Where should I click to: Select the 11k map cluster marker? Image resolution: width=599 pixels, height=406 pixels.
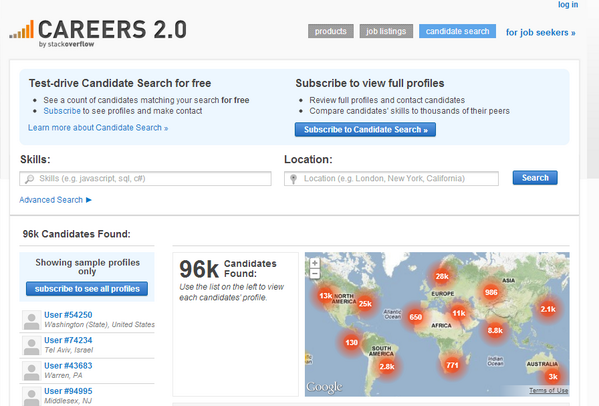click(x=459, y=313)
